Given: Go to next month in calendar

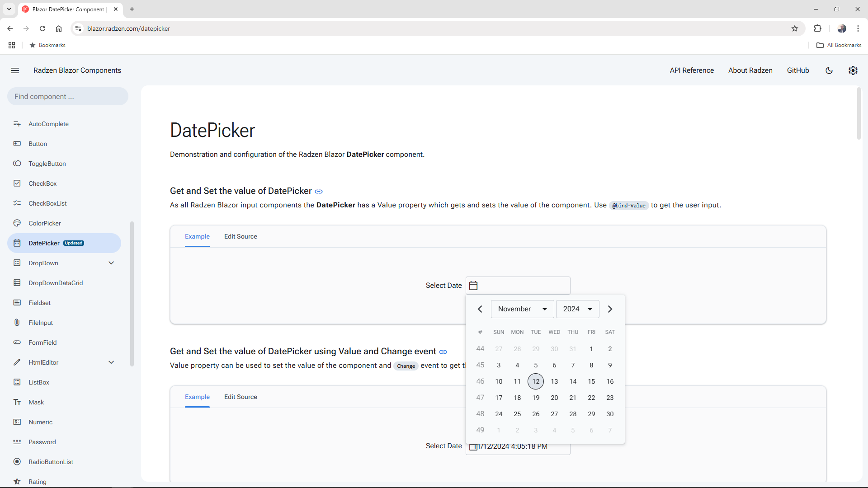Looking at the screenshot, I should [610, 309].
